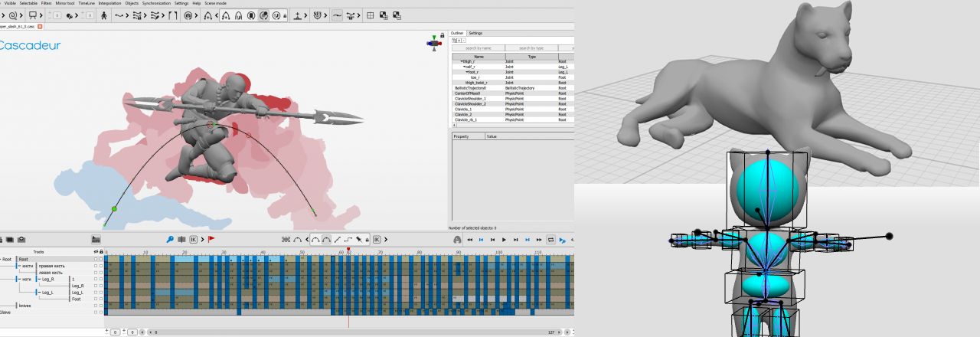Collapse the foot_r tree node
This screenshot has width=980, height=337.
point(467,72)
